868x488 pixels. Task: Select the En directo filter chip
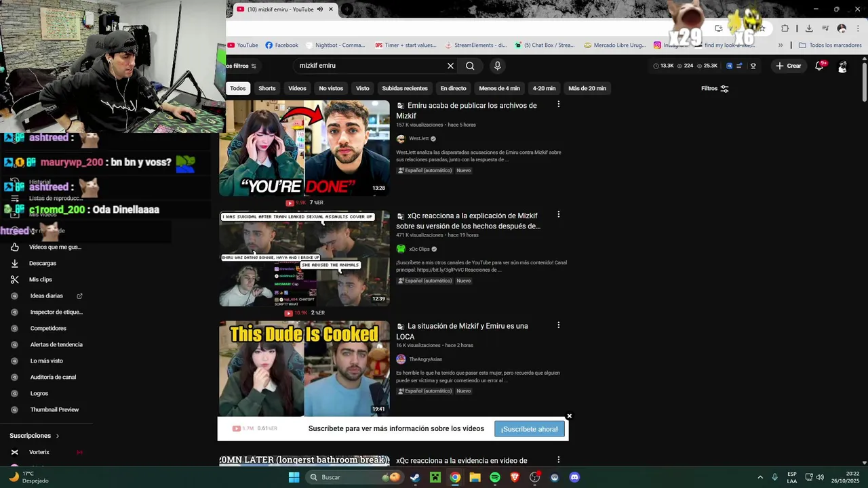(453, 88)
